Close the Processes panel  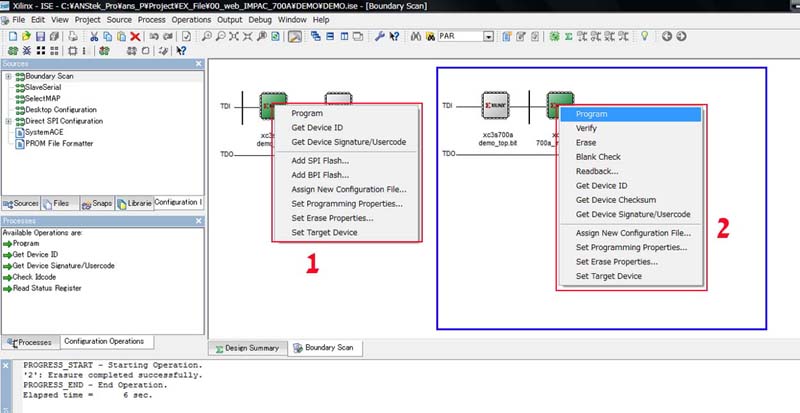coord(198,221)
